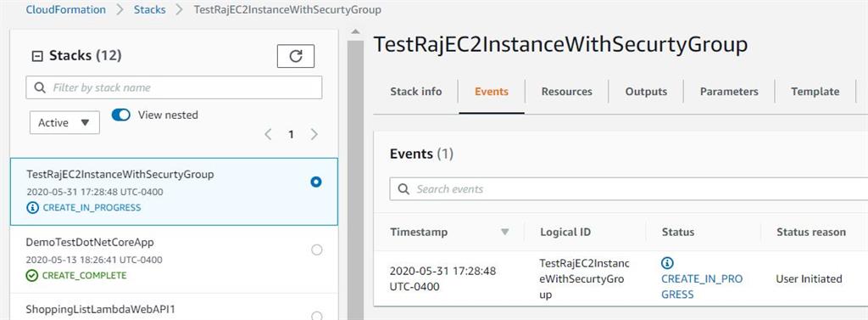
Task: Click the Logical ID cell TestRajEC2InstanceWithSecurtyGroup
Action: [584, 279]
